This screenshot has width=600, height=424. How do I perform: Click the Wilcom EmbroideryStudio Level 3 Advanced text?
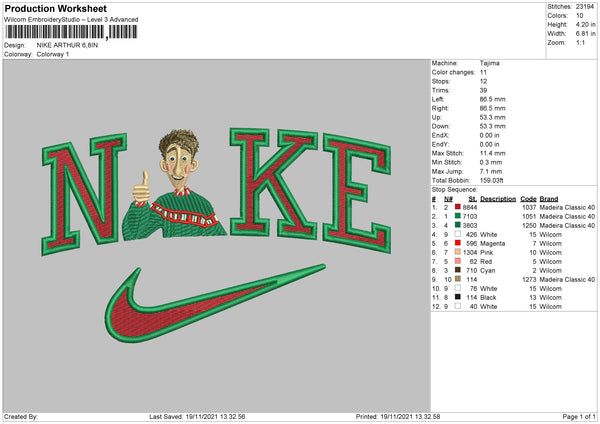coord(71,20)
